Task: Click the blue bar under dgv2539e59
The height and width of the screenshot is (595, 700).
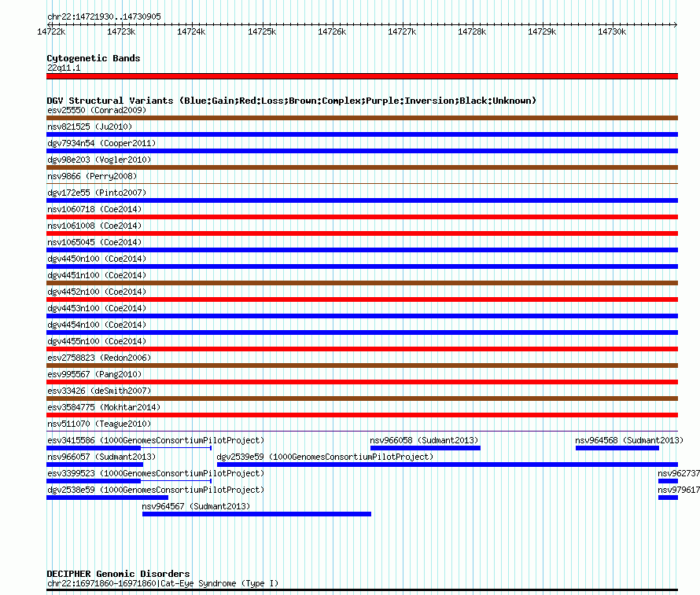Action: coord(448,465)
